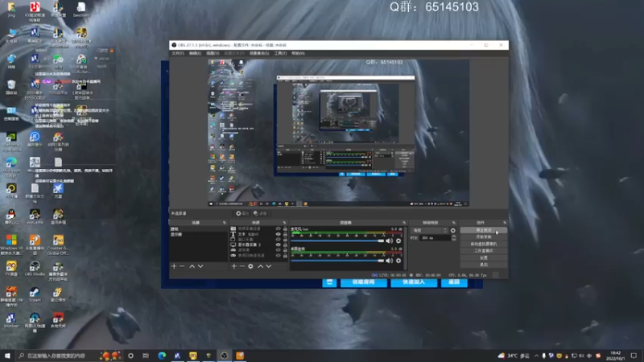Open Steam desktop shortcut
Image resolution: width=644 pixels, height=362 pixels.
pos(35,294)
